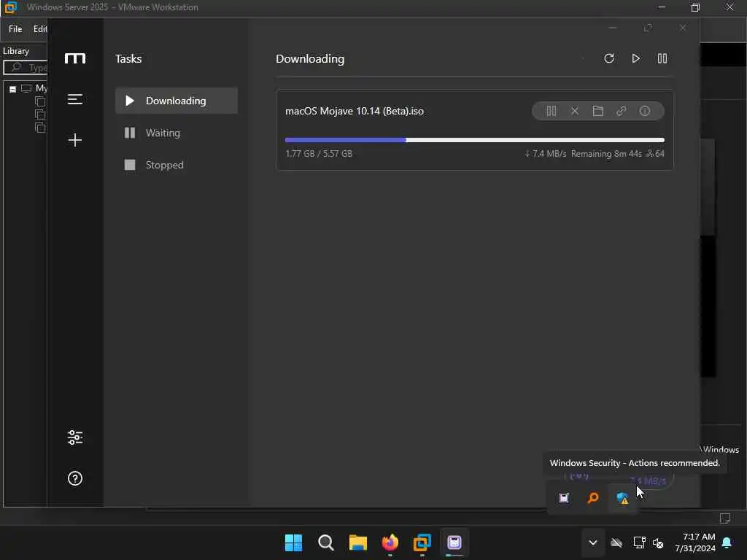
Task: Open network status tray icon
Action: click(x=639, y=542)
